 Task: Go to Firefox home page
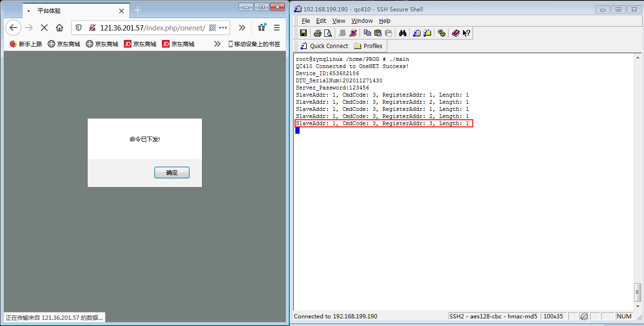point(60,28)
